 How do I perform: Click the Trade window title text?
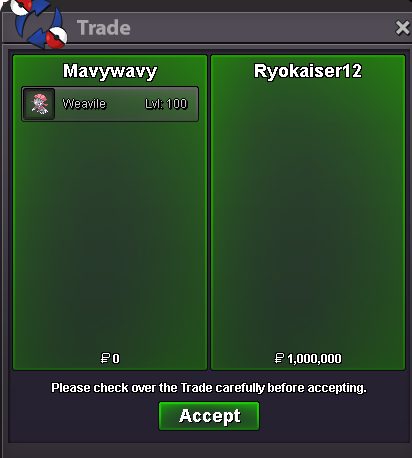pos(104,28)
